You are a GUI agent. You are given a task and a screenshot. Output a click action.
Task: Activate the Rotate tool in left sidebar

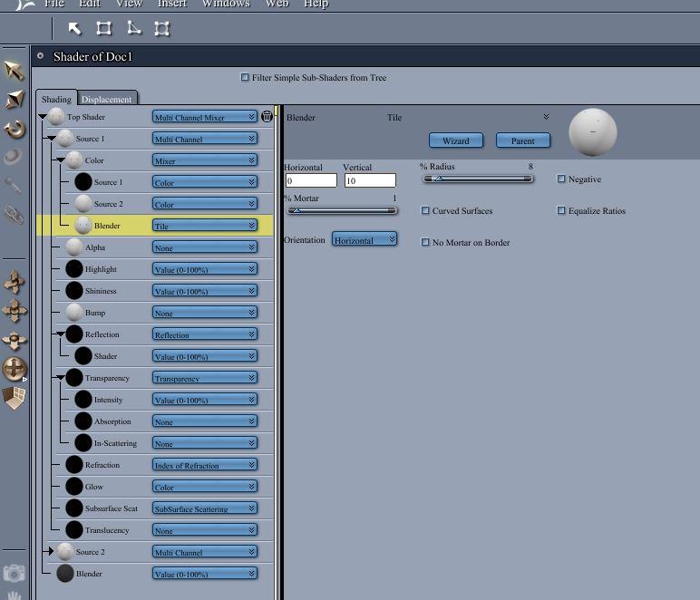point(15,130)
